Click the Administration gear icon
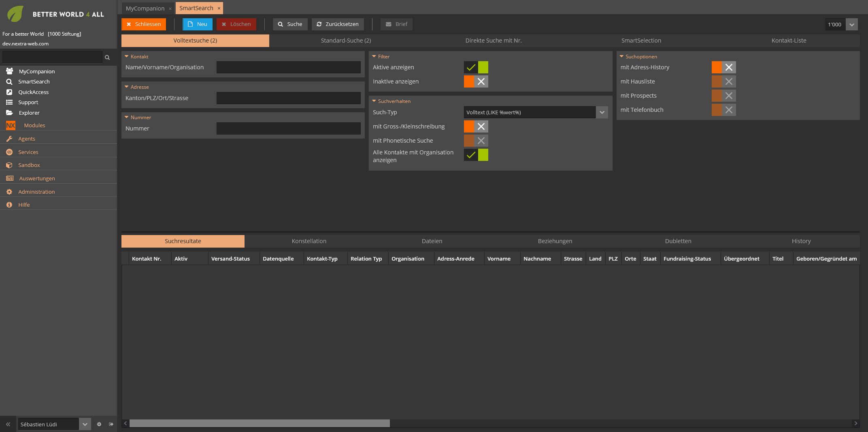 click(9, 191)
